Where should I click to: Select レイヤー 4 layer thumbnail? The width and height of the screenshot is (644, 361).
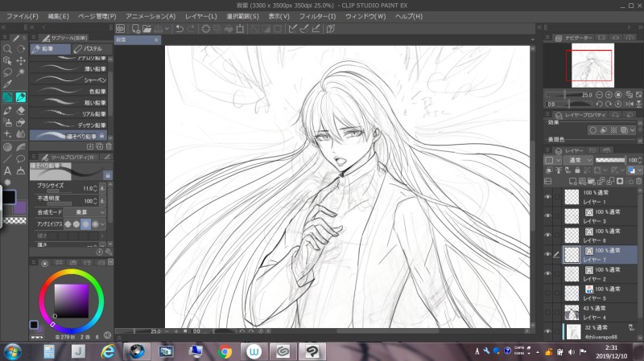(572, 313)
